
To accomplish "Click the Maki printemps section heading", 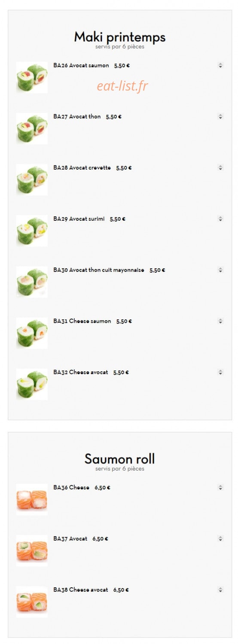I will click(x=120, y=37).
